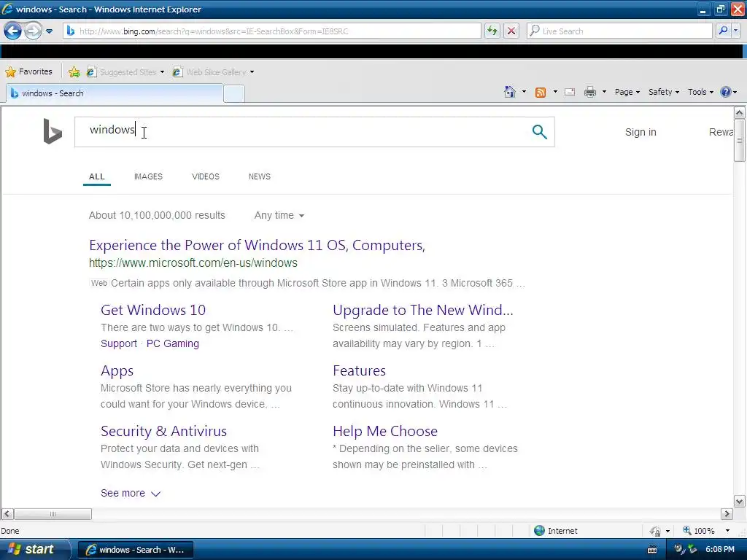This screenshot has height=560, width=747.
Task: Click the Live Search box
Action: pyautogui.click(x=619, y=31)
